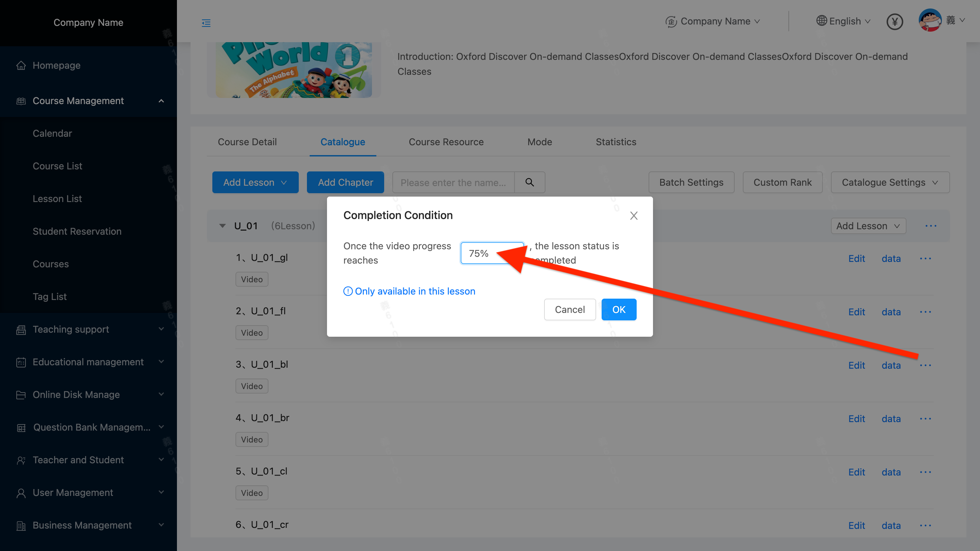This screenshot has height=551, width=980.
Task: Click the info icon beside Only available in this lesson
Action: tap(348, 291)
